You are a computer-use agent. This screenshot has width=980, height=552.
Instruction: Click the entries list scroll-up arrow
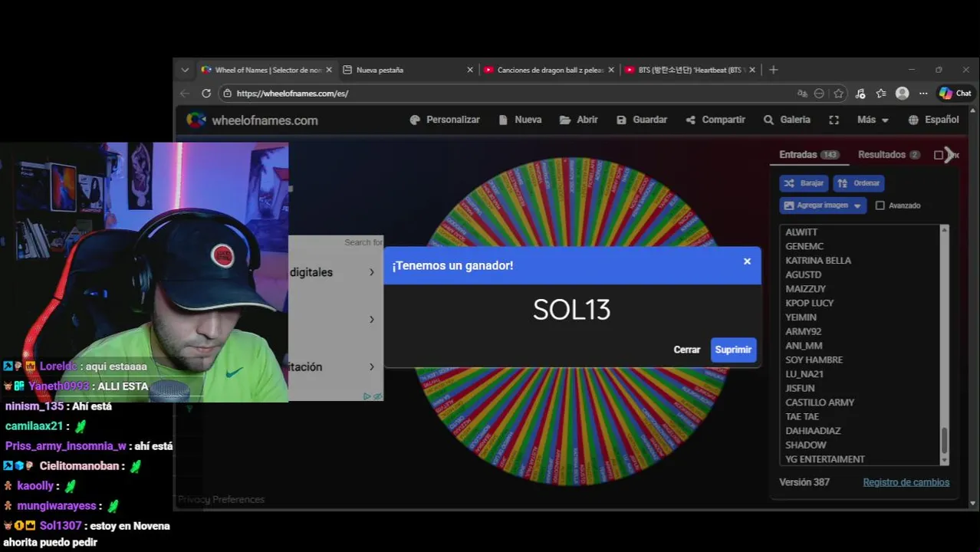point(945,229)
